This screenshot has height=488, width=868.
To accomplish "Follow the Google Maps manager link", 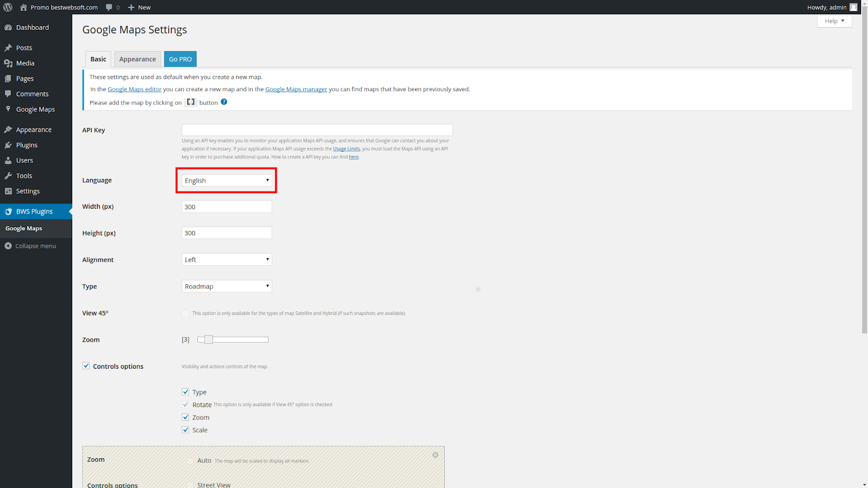I will pos(296,89).
